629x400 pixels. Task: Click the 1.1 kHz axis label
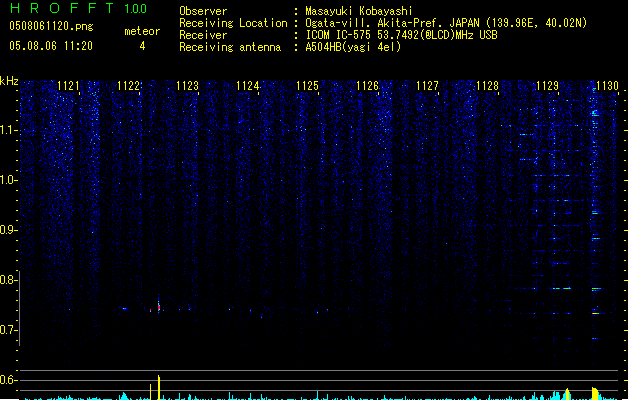pos(8,130)
